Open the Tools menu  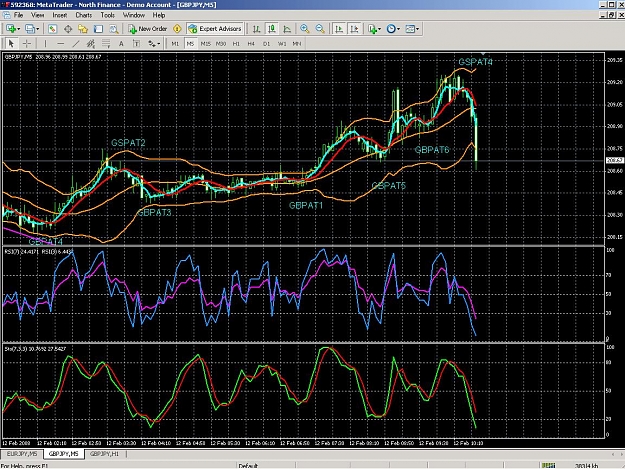(x=108, y=15)
